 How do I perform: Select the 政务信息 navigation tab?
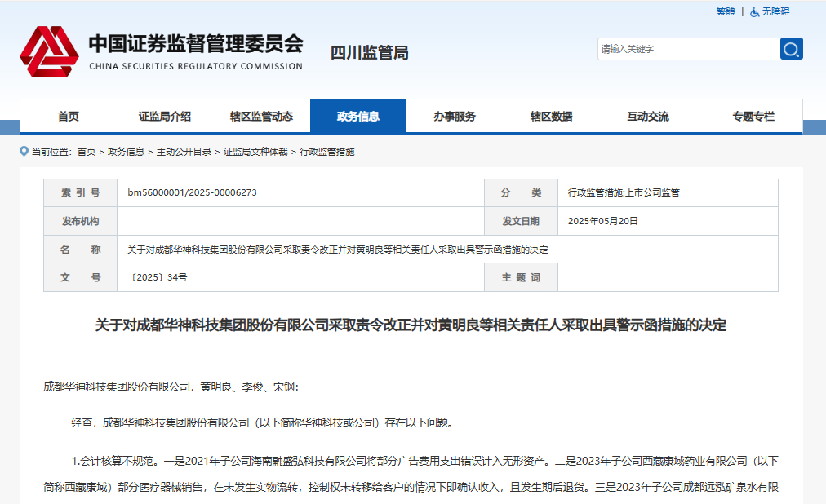click(x=358, y=117)
